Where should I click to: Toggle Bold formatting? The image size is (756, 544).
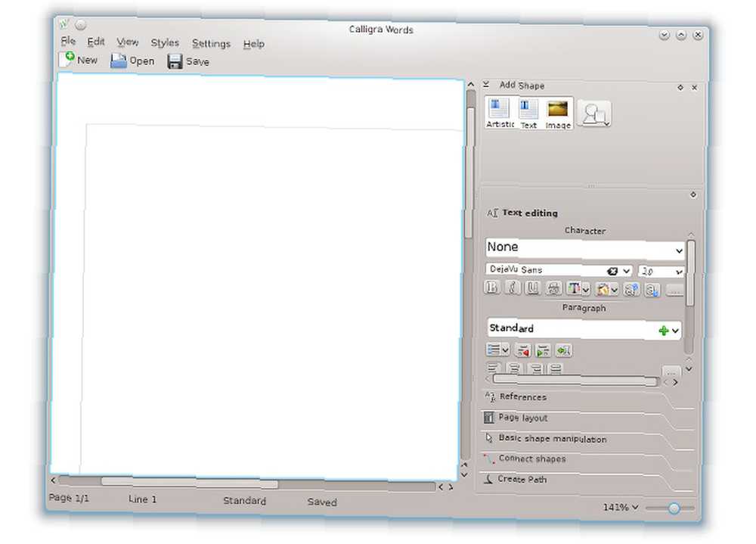tap(492, 288)
